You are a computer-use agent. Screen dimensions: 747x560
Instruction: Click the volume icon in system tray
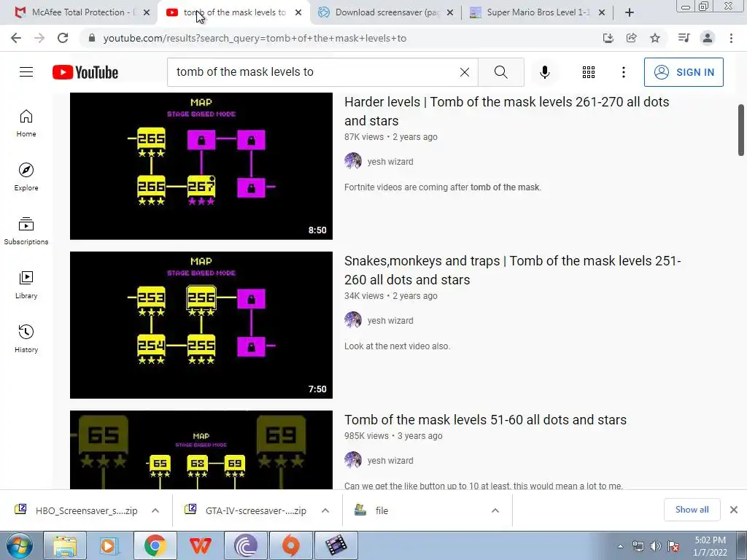pyautogui.click(x=656, y=546)
